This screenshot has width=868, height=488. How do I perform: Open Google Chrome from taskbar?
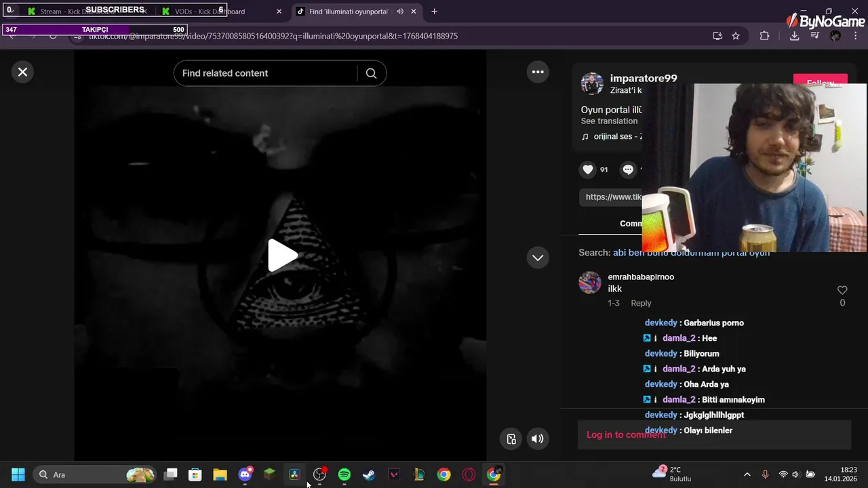pos(443,474)
